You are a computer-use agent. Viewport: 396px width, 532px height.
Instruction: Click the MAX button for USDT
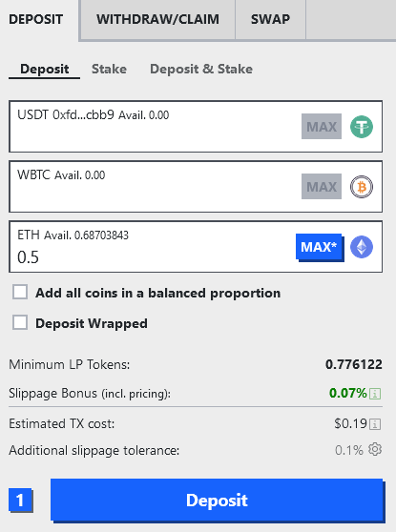pyautogui.click(x=322, y=127)
